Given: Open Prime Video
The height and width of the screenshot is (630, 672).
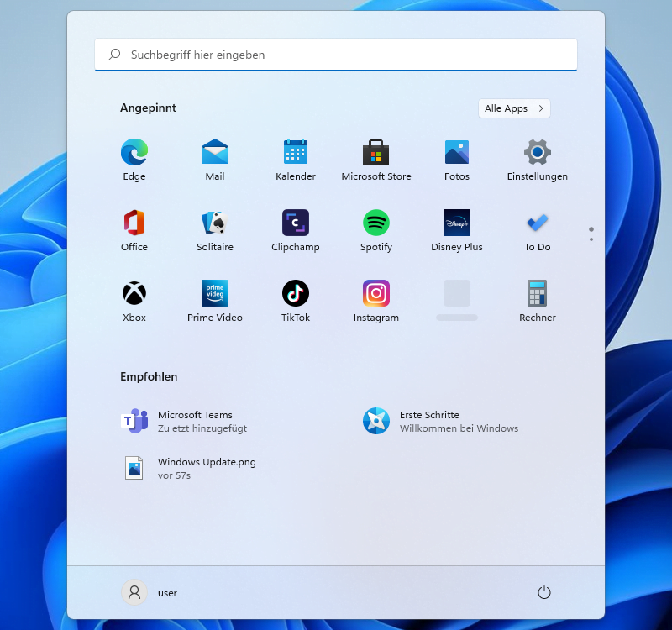Looking at the screenshot, I should tap(215, 301).
